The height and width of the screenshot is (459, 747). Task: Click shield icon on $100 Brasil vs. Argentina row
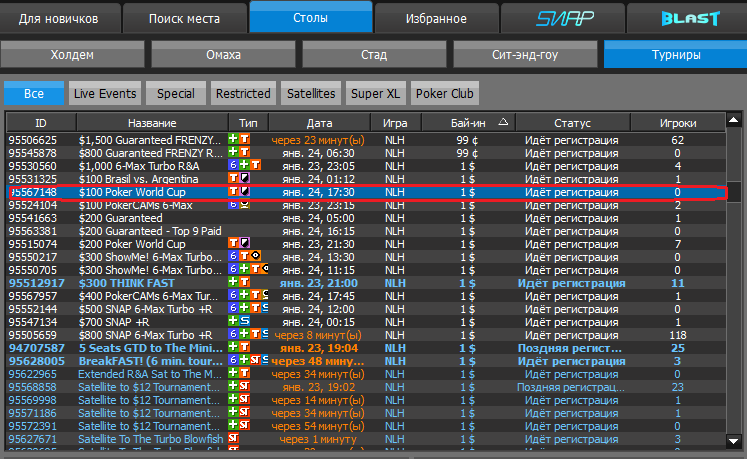tap(244, 178)
